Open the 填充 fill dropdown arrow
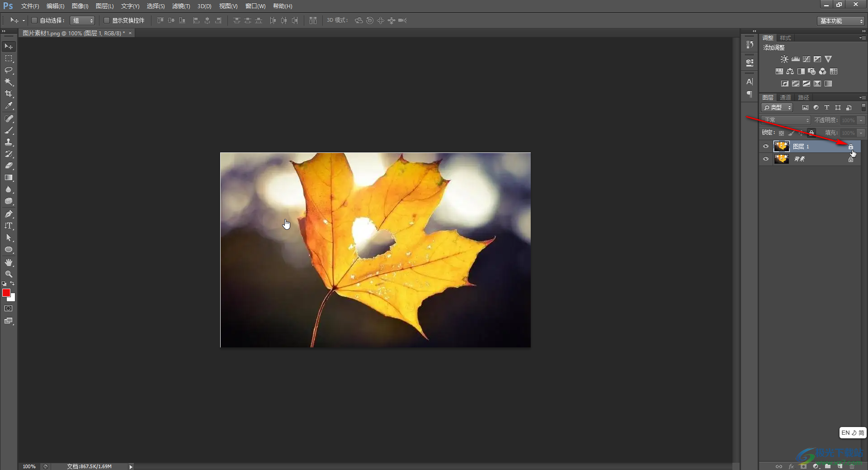 point(861,133)
